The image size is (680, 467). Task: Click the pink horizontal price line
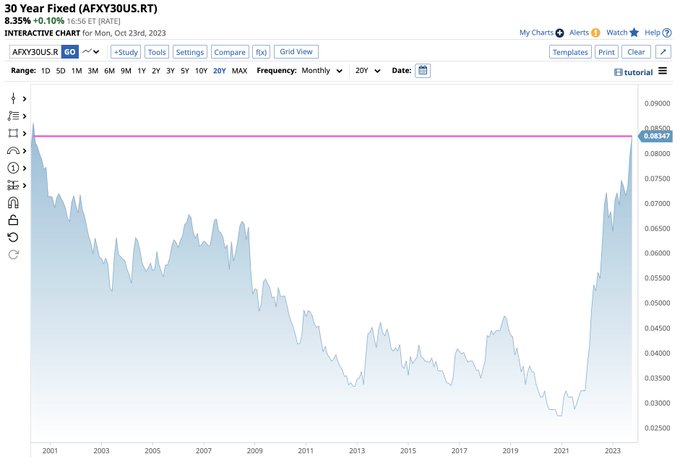[x=332, y=136]
